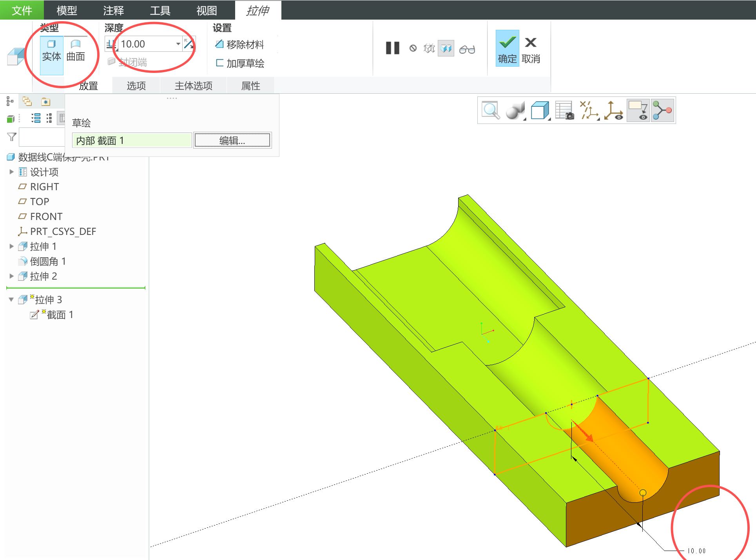This screenshot has width=756, height=560.
Task: Click the flip depth direction icon
Action: click(189, 44)
